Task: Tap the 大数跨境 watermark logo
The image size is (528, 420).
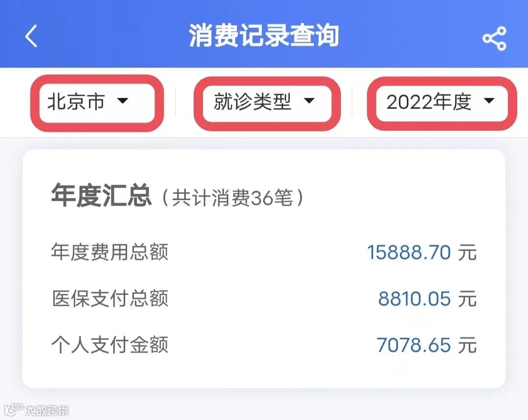Action: [x=36, y=410]
